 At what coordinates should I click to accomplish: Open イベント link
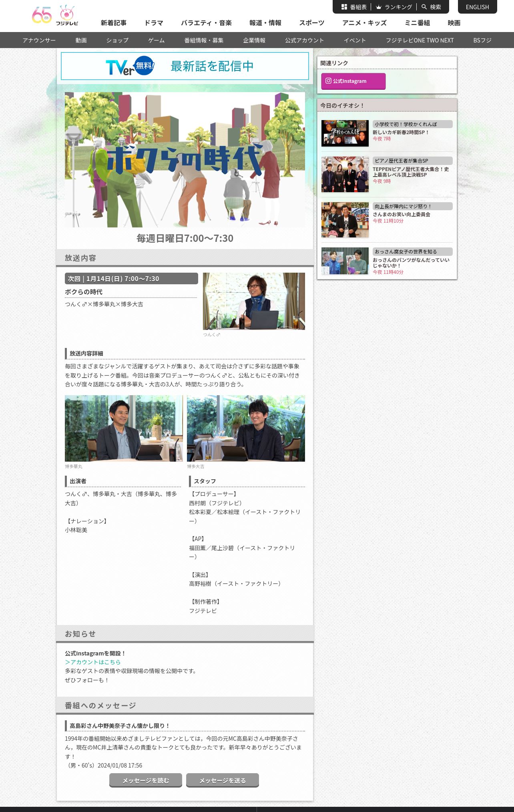(355, 40)
